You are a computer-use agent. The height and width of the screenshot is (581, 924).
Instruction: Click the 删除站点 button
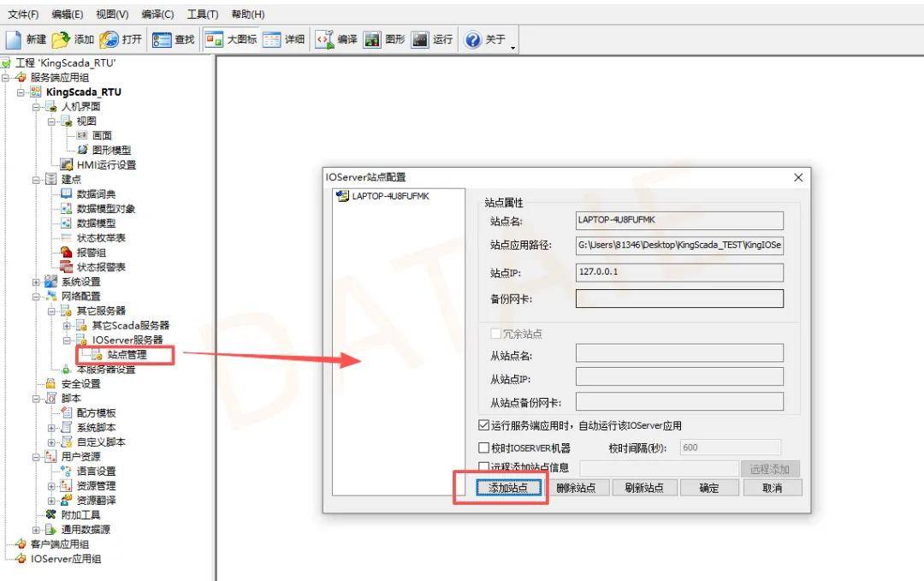[x=576, y=488]
